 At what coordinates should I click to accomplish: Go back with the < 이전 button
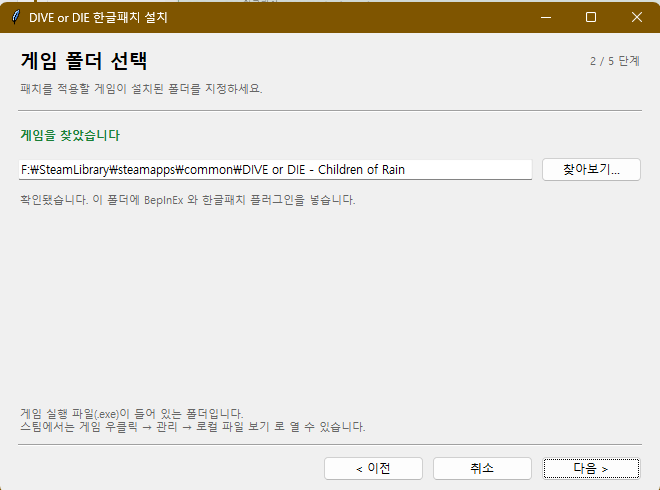point(373,468)
